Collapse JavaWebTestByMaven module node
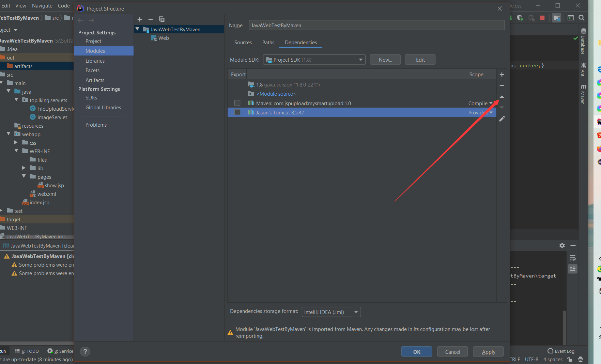Image resolution: width=601 pixels, height=364 pixels. [137, 29]
